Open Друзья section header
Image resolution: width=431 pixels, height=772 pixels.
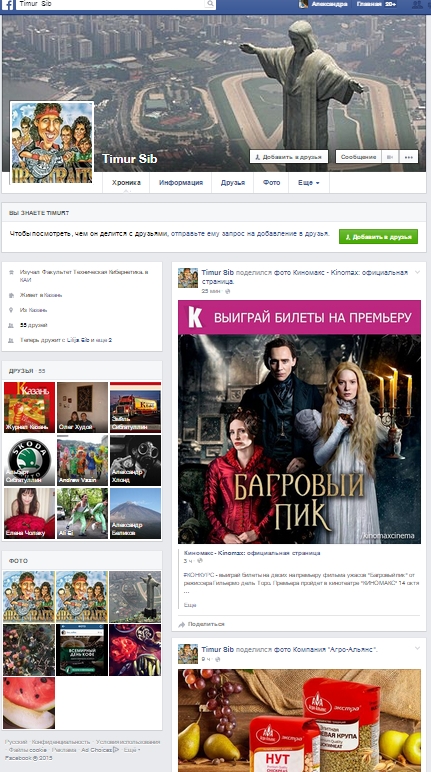[x=21, y=371]
